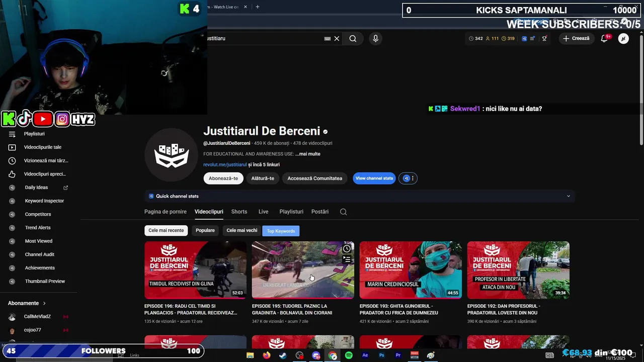Clear the search box text
The image size is (644, 362).
click(x=337, y=38)
